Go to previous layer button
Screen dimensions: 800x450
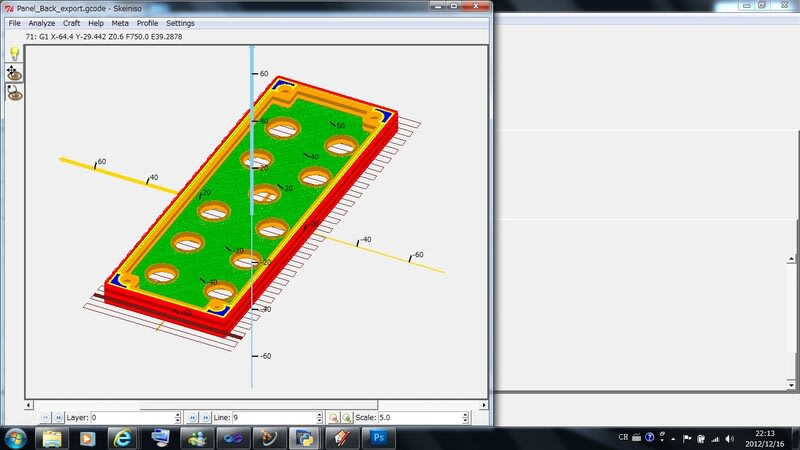tap(45, 418)
